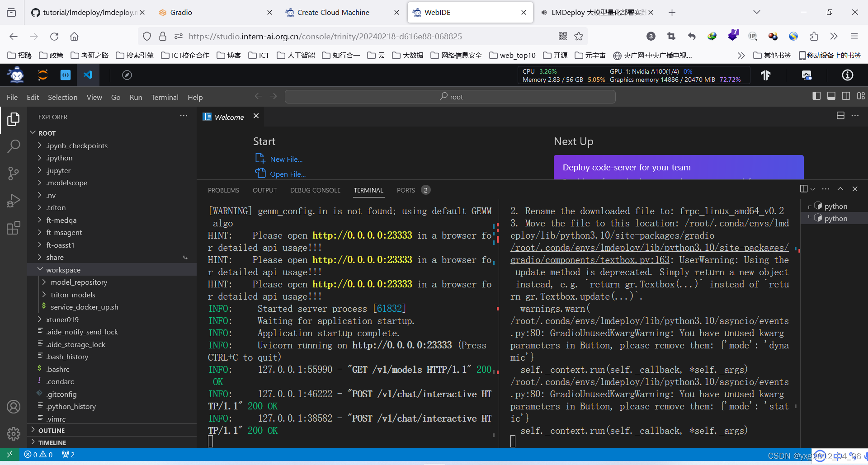The height and width of the screenshot is (465, 868).
Task: Switch to the PORTS tab
Action: pyautogui.click(x=406, y=190)
